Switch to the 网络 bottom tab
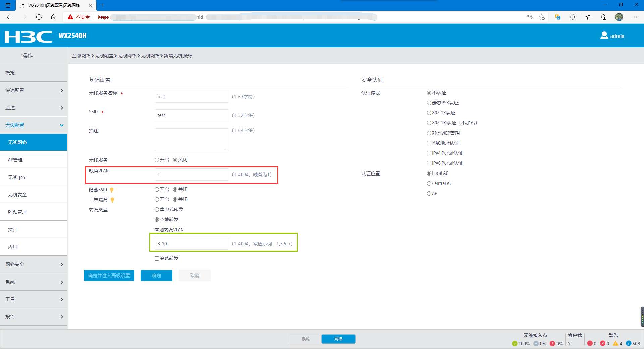Viewport: 644px width, 349px height. (x=338, y=339)
